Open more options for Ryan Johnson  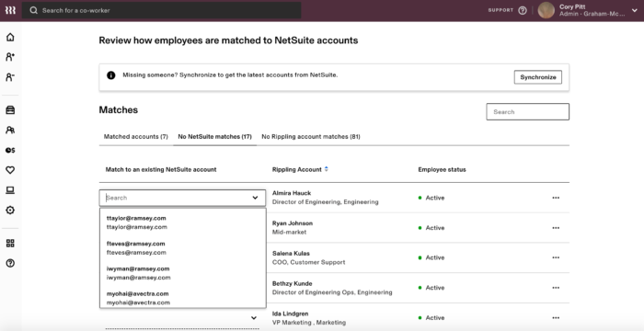click(556, 228)
